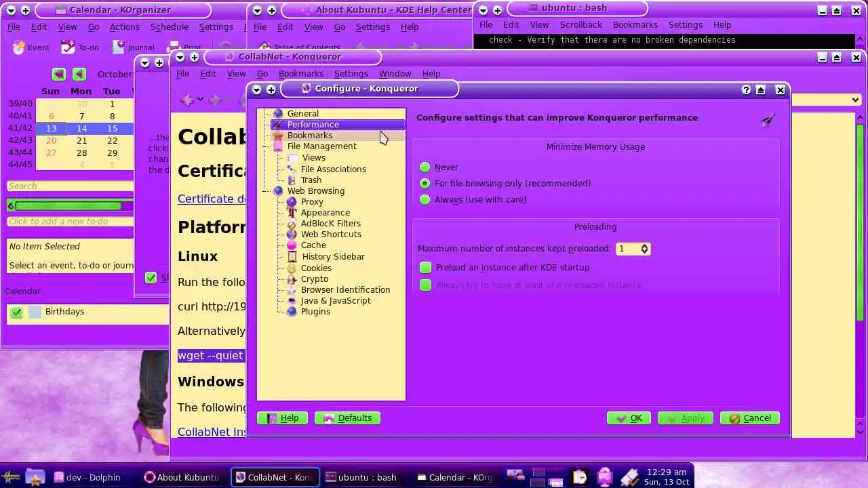868x488 pixels.
Task: Open Bookmarks menu in Konqueror menu bar
Action: 300,73
